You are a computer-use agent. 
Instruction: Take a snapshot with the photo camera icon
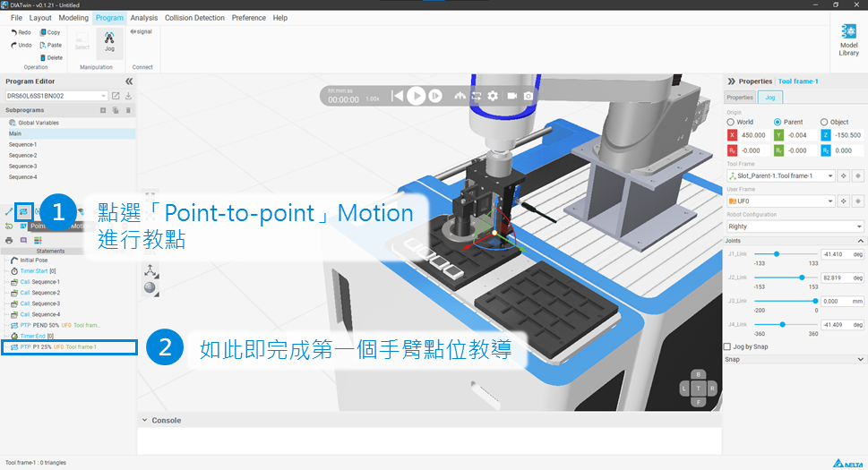coord(529,96)
